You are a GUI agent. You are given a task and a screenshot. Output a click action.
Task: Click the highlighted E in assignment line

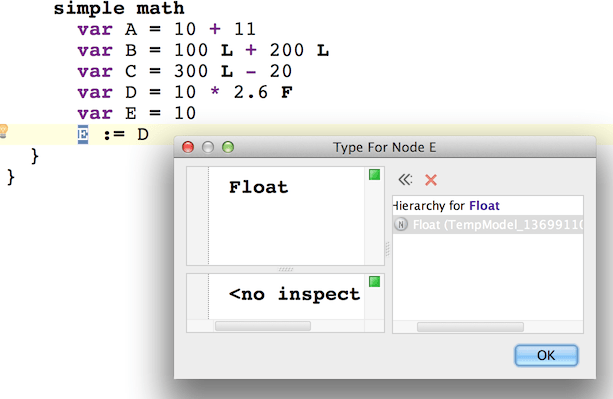(83, 134)
